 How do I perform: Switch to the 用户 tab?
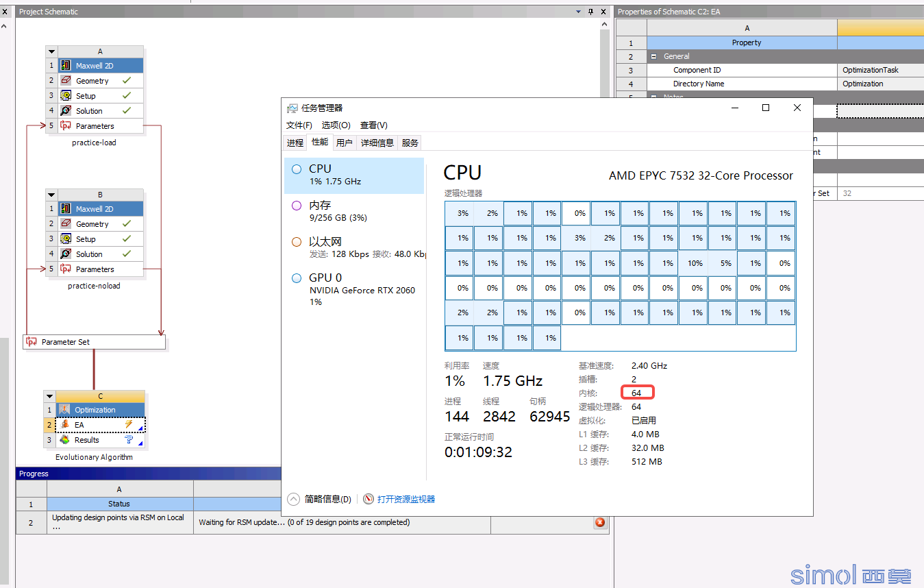pos(345,143)
